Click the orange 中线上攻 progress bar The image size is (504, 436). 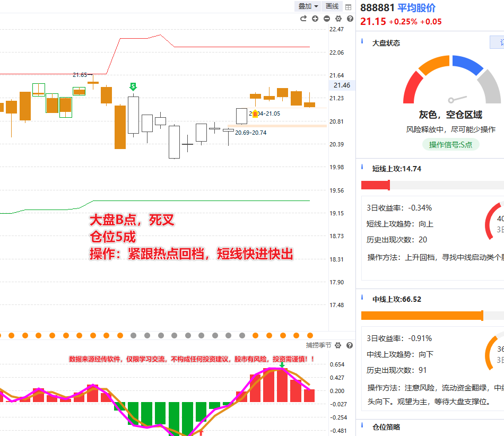[422, 316]
